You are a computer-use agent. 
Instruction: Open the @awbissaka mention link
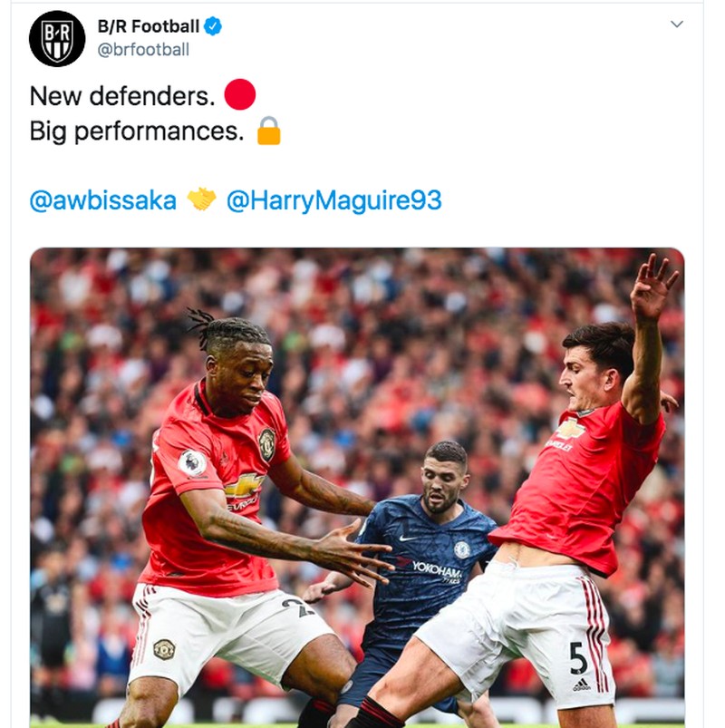pos(102,200)
